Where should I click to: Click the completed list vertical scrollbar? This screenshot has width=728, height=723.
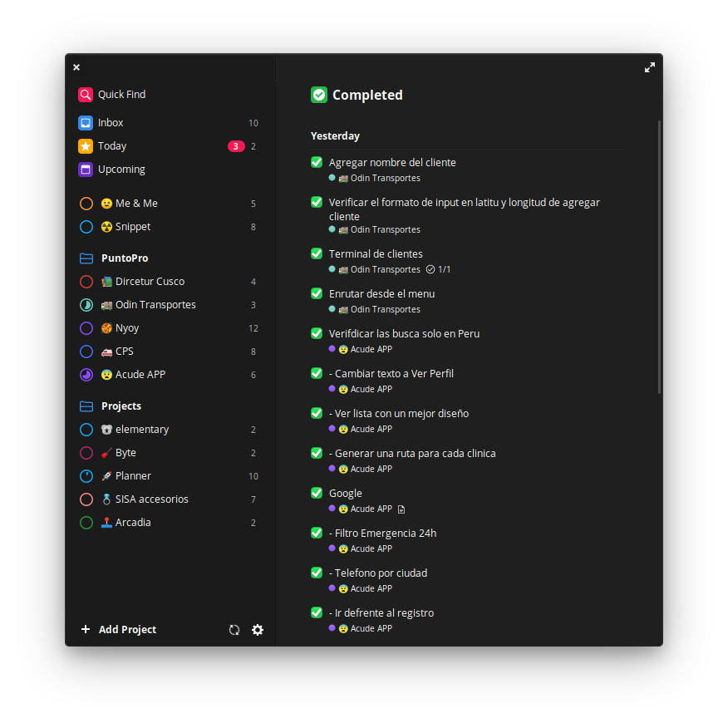pos(659,257)
